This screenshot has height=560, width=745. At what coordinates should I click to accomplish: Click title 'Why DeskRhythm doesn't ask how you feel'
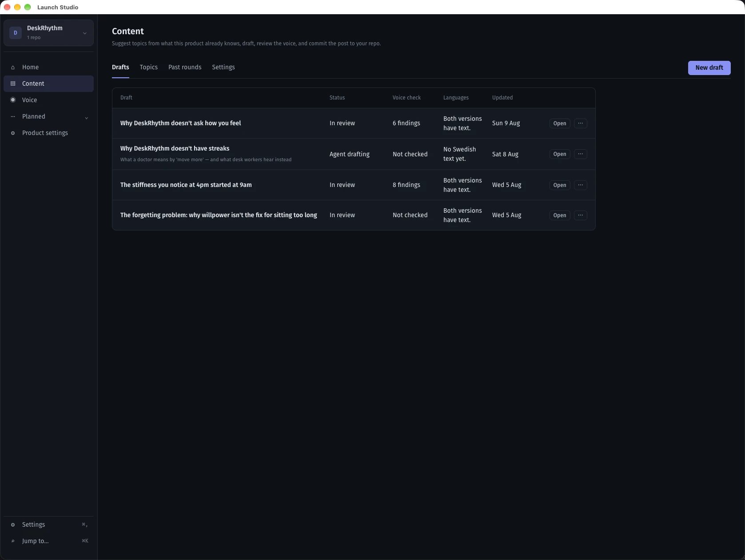(x=180, y=123)
